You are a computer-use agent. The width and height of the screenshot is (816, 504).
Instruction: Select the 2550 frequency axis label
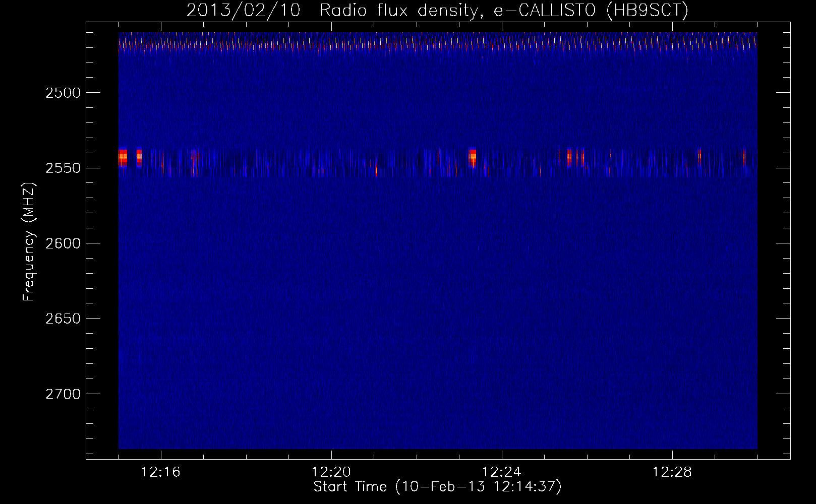coord(63,168)
